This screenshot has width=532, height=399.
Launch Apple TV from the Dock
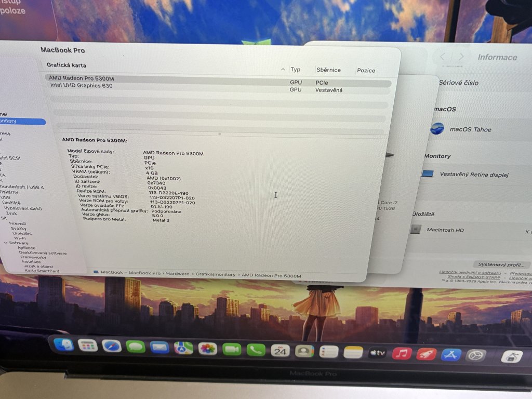377,353
